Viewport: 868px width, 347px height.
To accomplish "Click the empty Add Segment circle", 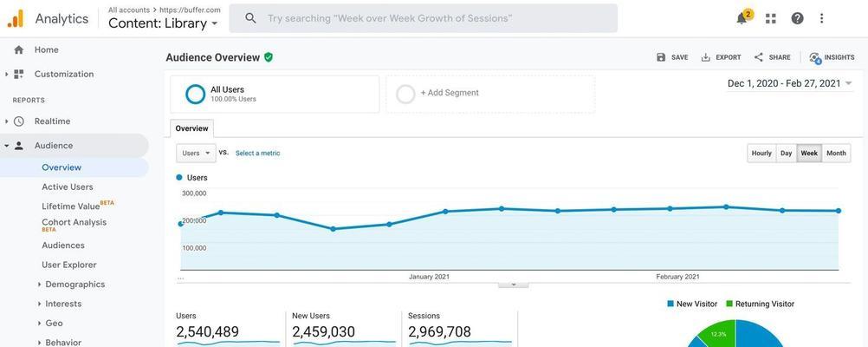I will pyautogui.click(x=405, y=95).
